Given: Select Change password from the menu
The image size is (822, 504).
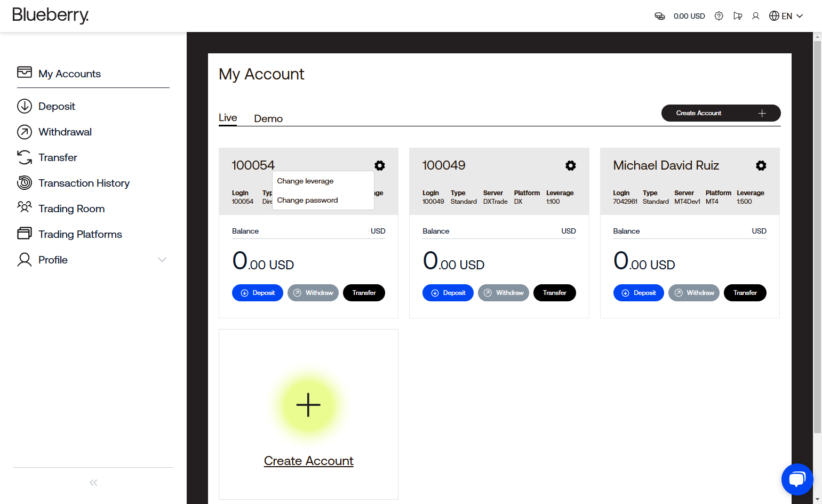Looking at the screenshot, I should click(x=307, y=200).
